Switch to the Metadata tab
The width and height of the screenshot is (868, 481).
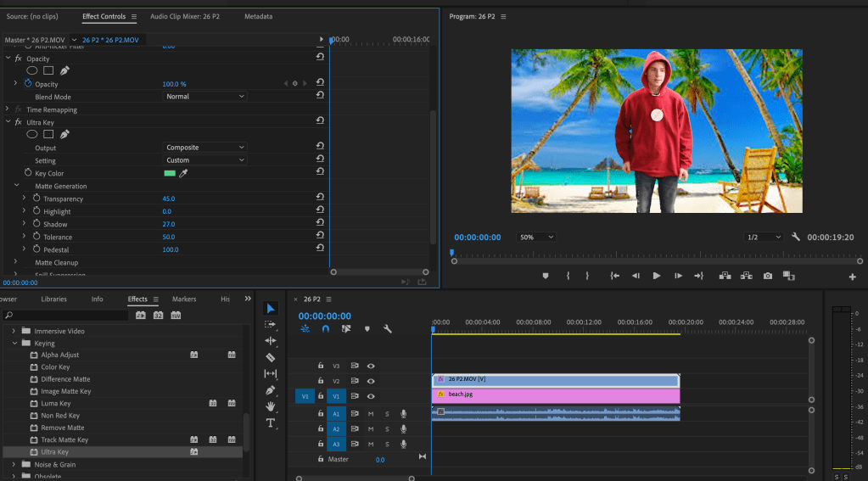pyautogui.click(x=259, y=17)
